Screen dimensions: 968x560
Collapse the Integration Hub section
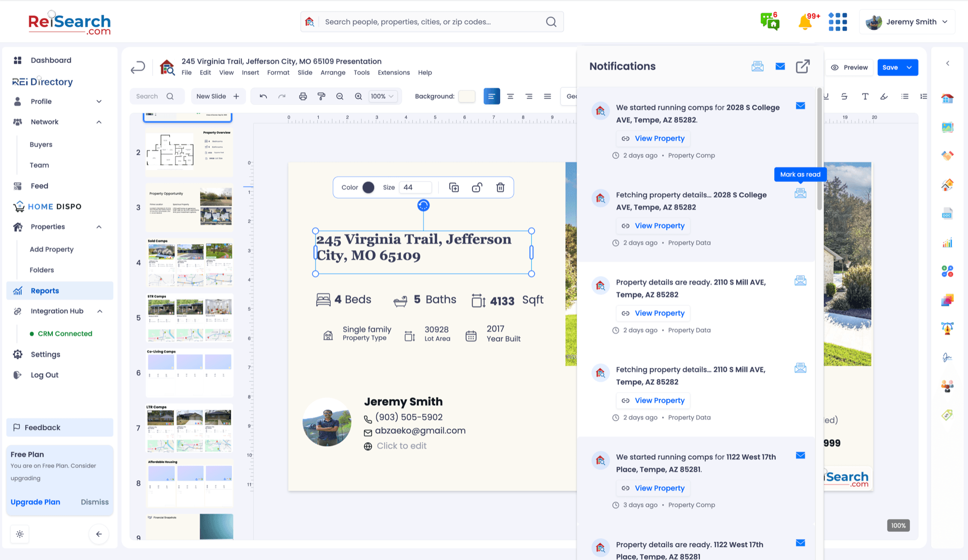(100, 311)
